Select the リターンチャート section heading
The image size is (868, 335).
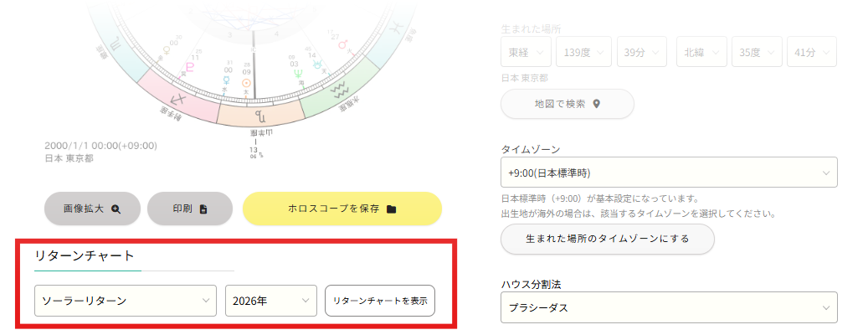tap(85, 255)
